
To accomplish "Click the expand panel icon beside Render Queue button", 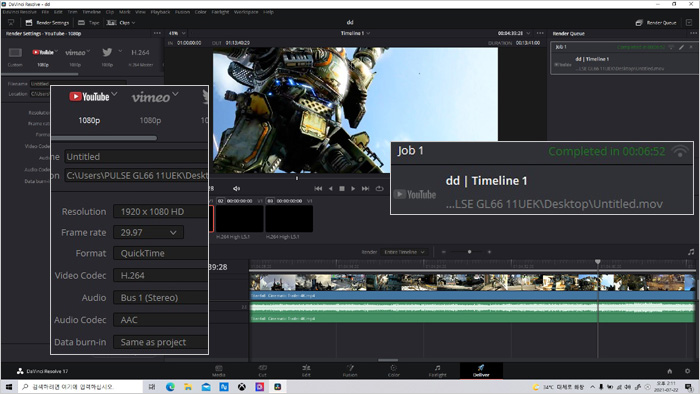I will [x=689, y=22].
